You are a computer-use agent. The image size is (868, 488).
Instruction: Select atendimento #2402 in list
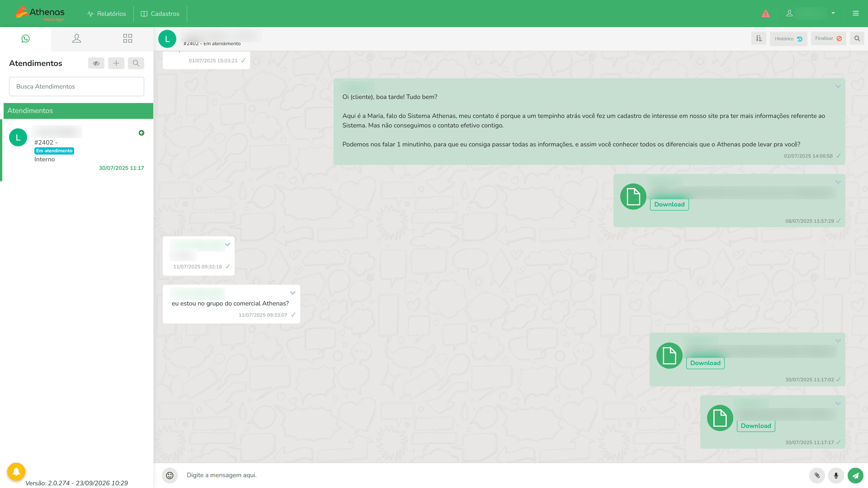(78, 150)
